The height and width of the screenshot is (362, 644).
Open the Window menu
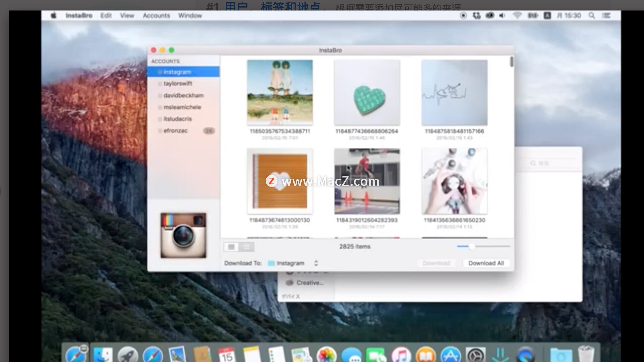coord(190,15)
